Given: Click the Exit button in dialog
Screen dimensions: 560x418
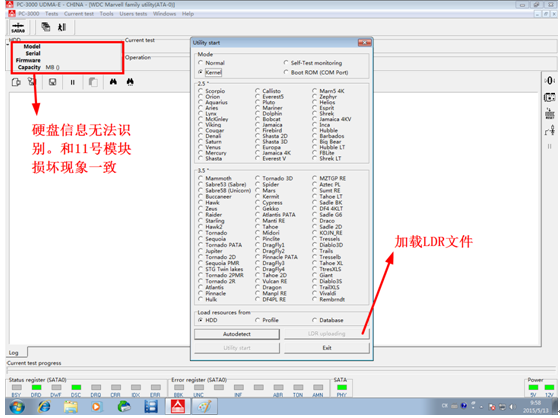Looking at the screenshot, I should click(326, 348).
